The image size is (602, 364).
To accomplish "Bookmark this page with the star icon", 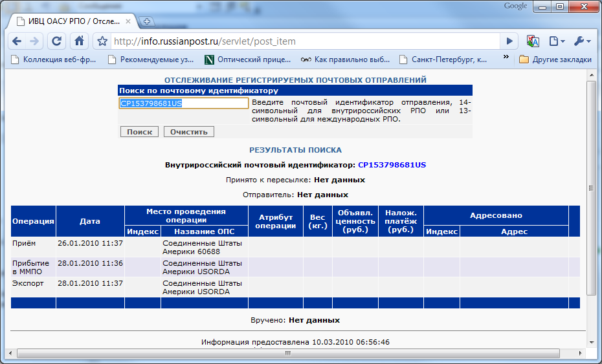I will (x=102, y=41).
